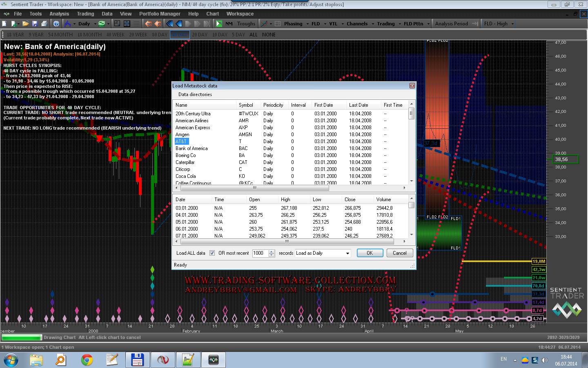Click the fit-to-window crosshair icon

pyautogui.click(x=127, y=24)
